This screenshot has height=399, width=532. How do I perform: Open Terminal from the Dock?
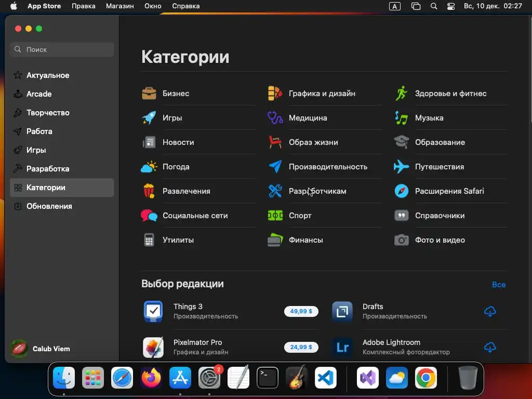(268, 378)
